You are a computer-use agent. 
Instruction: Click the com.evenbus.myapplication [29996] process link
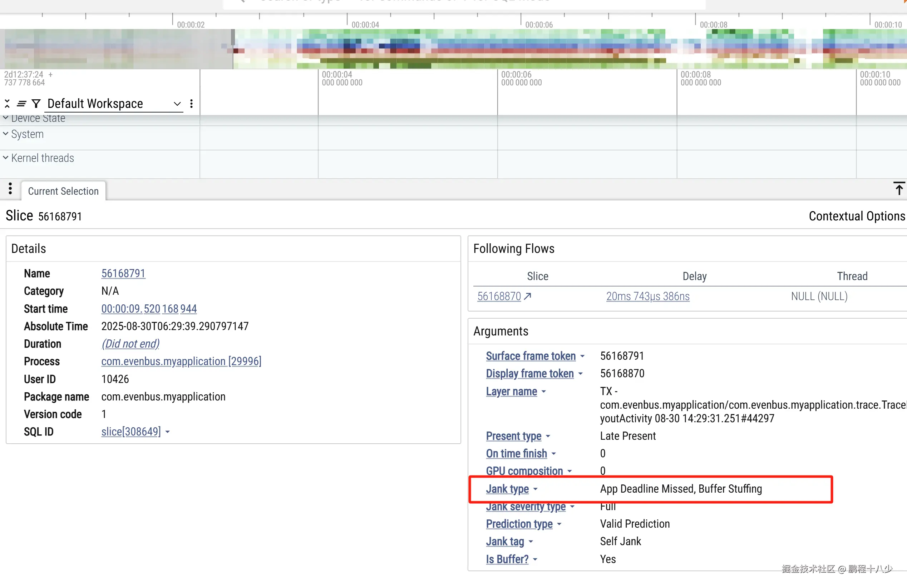[181, 361]
